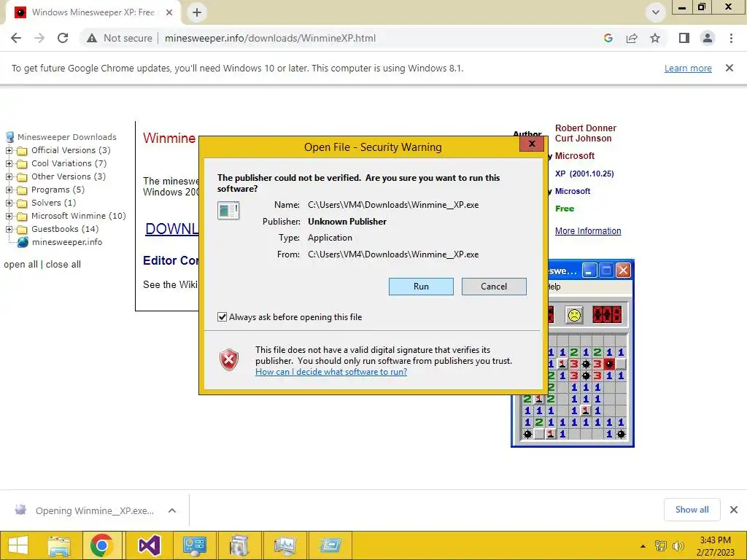The height and width of the screenshot is (560, 747).
Task: Click the Minesweeper screenshot thumbnail
Action: click(x=591, y=354)
